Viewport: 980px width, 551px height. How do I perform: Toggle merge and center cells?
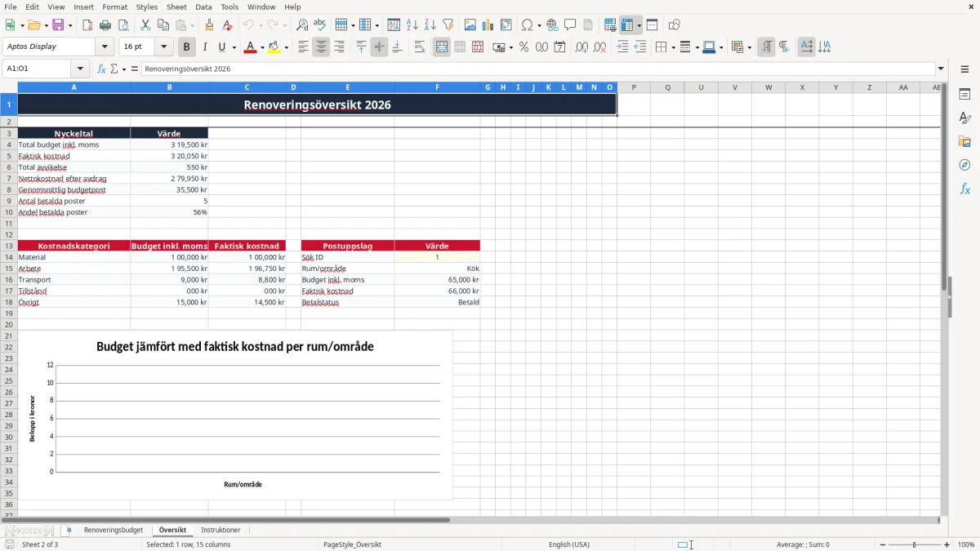tap(442, 47)
